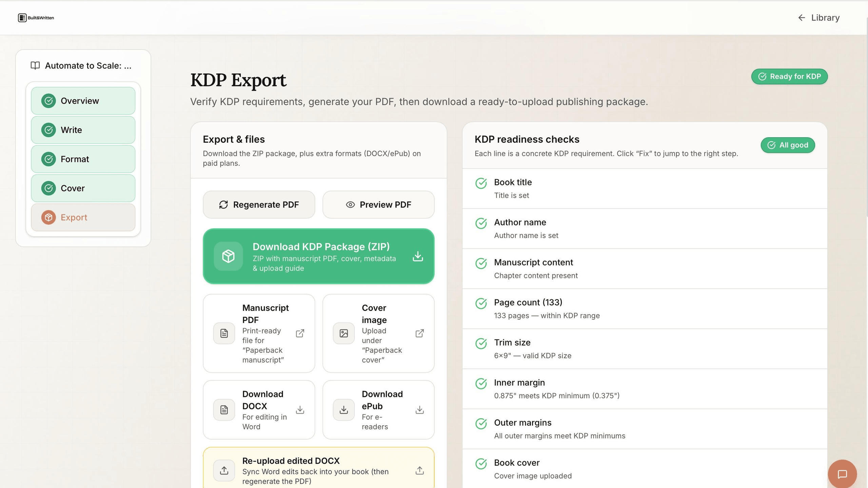Viewport: 868px width, 488px height.
Task: Click the book icon beside Automate to Scale
Action: (35, 65)
